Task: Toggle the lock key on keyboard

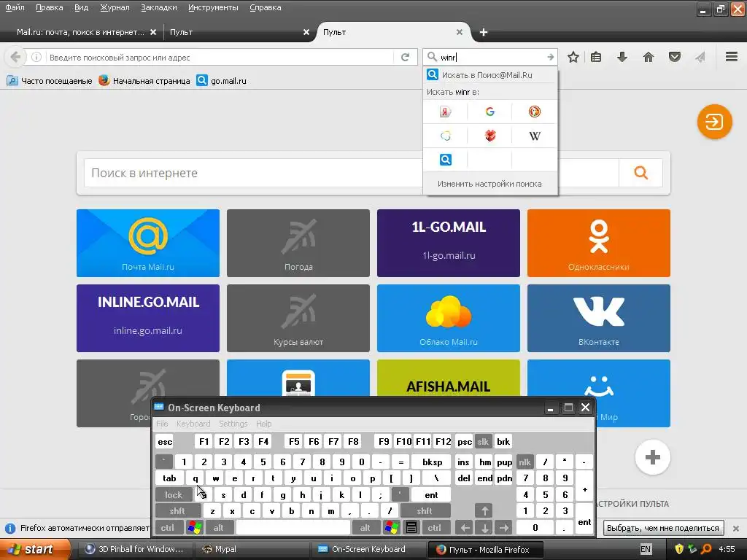Action: (174, 495)
